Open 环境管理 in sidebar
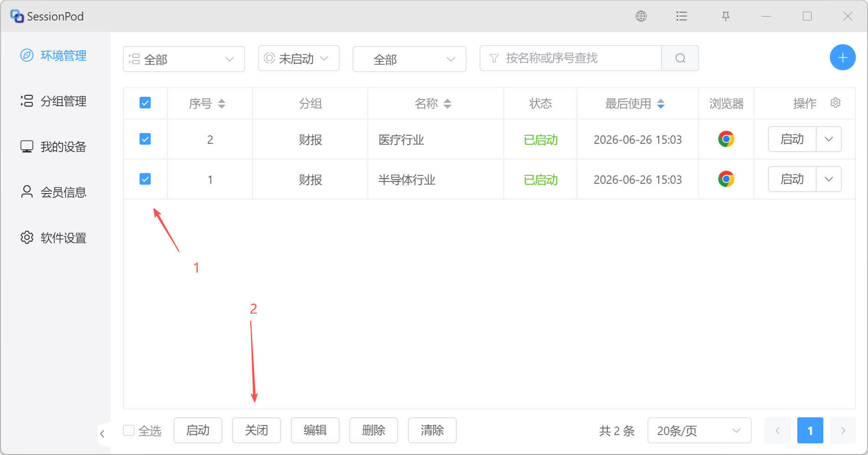 [54, 55]
